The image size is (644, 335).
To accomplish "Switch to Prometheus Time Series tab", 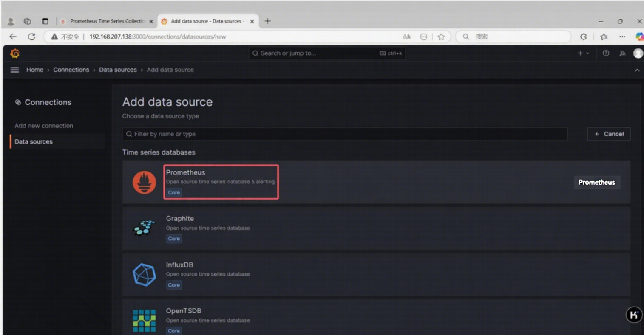I will tap(107, 21).
